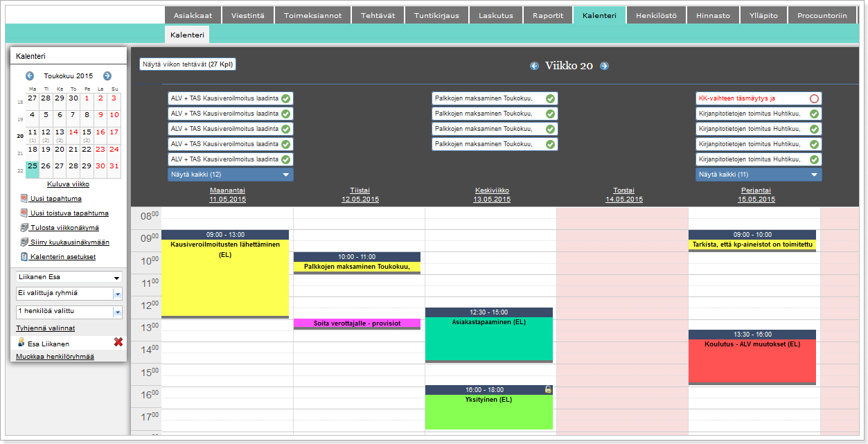Screen dimensions: 868x444
Task: Click Tyhjennä valinnat link
Action: tap(46, 328)
